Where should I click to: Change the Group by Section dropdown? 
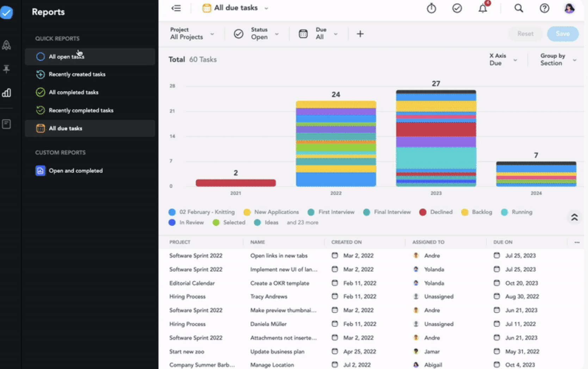tap(558, 59)
